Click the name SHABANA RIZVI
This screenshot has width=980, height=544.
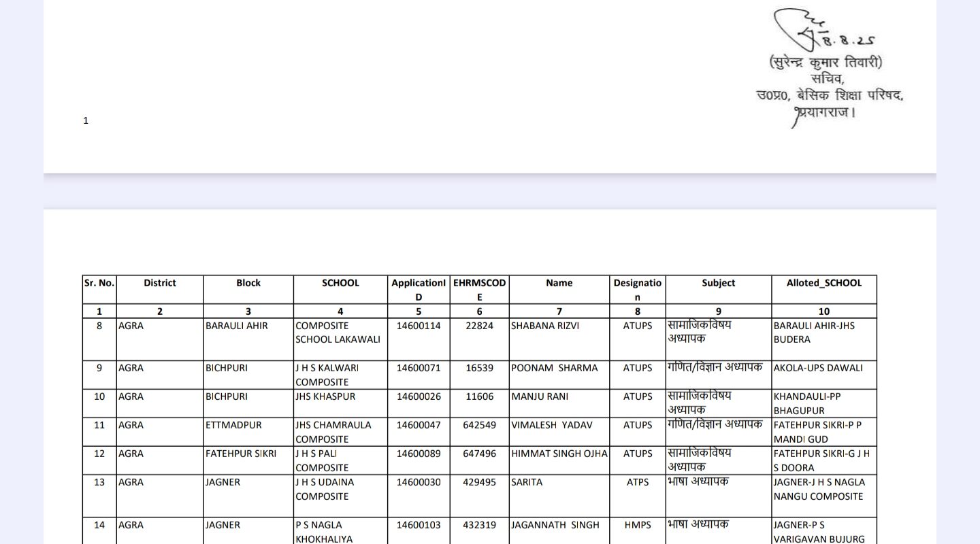coord(544,326)
